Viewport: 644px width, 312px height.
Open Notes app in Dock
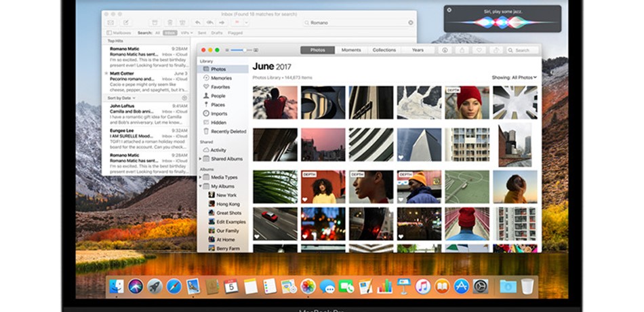point(251,286)
